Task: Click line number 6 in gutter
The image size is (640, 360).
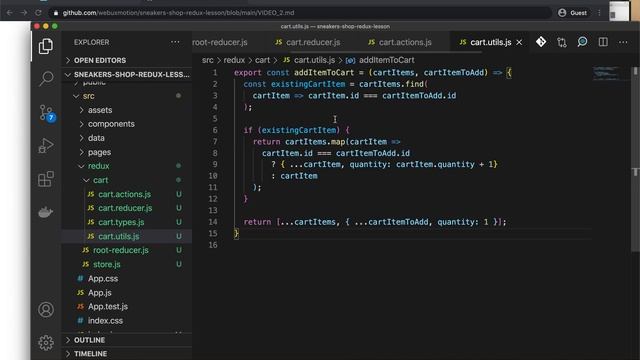Action: click(x=215, y=130)
